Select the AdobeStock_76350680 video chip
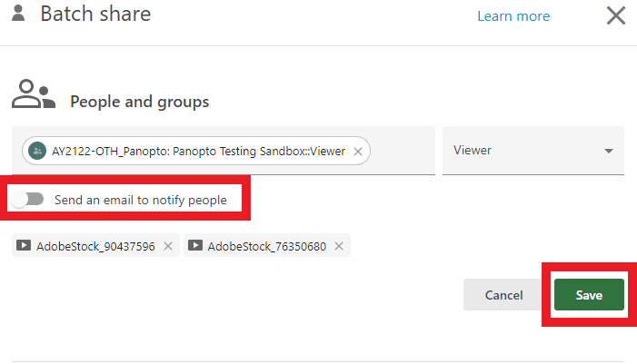This screenshot has width=637, height=364. coord(267,246)
